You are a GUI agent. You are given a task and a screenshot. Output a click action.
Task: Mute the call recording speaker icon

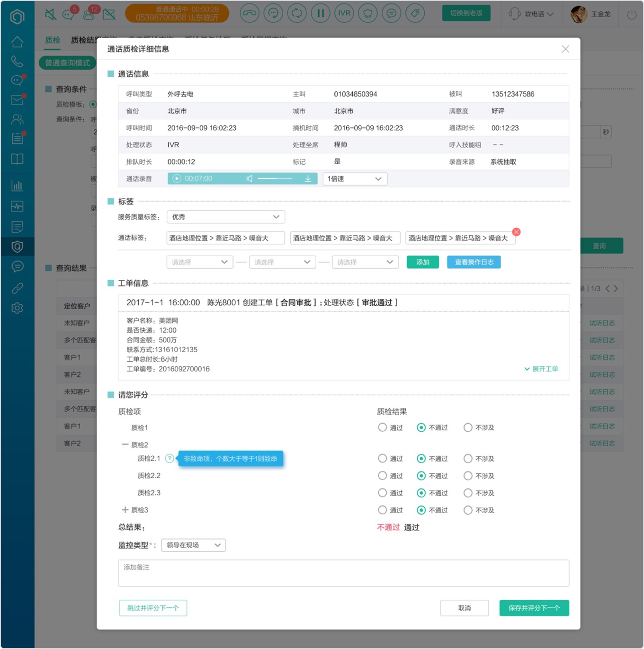click(250, 178)
